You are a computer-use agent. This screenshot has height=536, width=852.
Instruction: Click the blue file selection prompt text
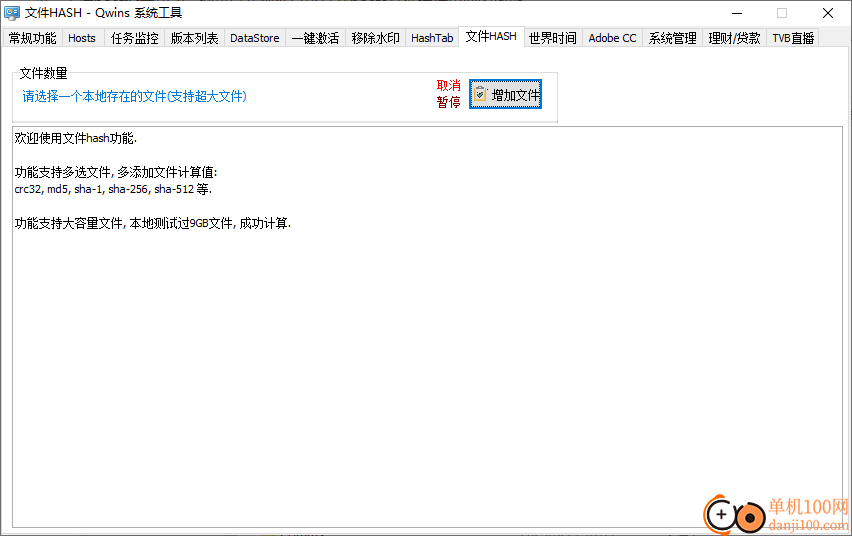(134, 96)
